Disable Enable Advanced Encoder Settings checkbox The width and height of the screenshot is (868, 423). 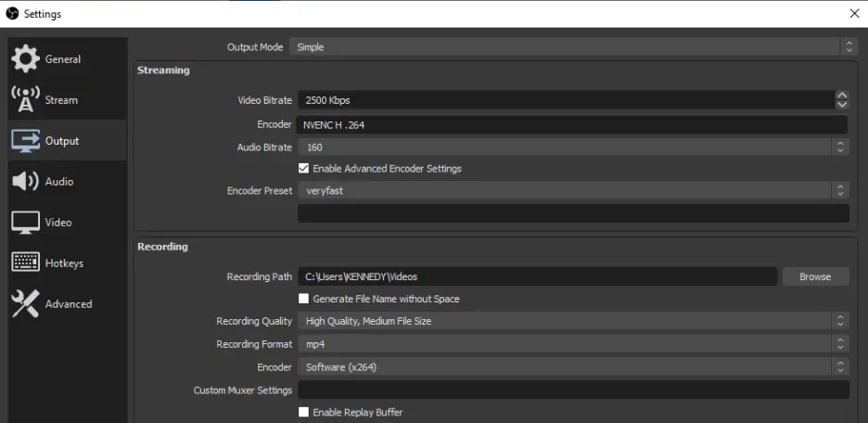point(303,168)
